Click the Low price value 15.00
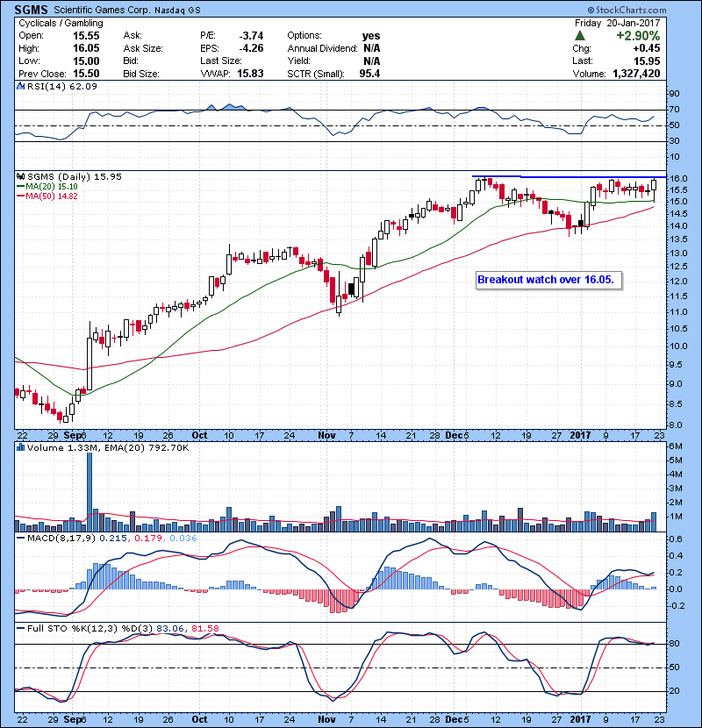This screenshot has width=702, height=728. 86,61
